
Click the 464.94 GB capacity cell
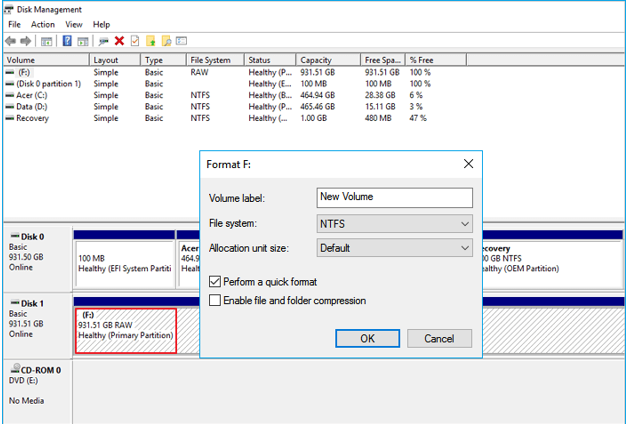click(x=317, y=95)
